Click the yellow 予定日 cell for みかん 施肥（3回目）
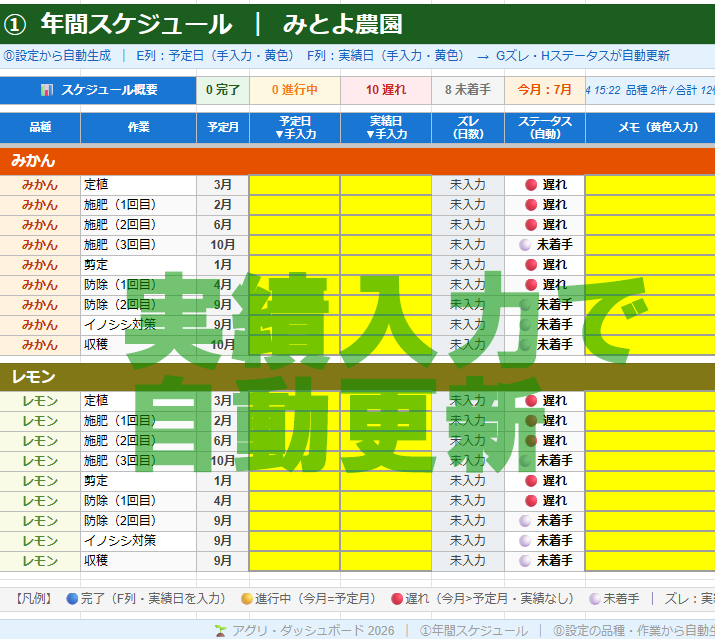This screenshot has height=639, width=715. (x=295, y=245)
